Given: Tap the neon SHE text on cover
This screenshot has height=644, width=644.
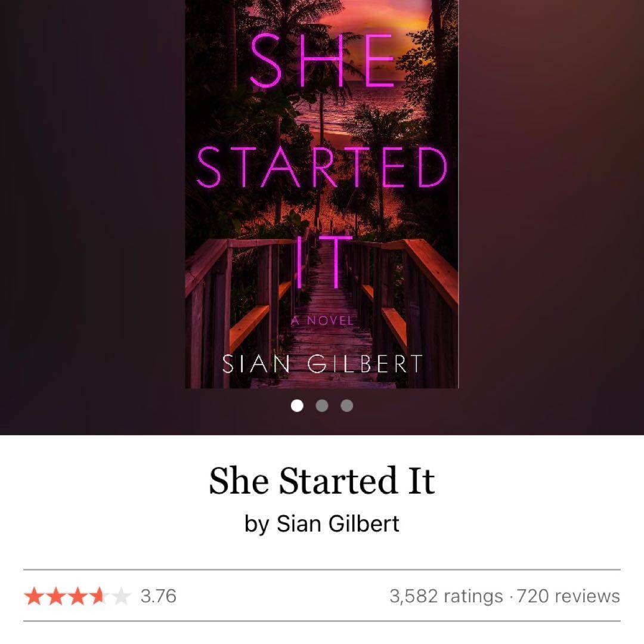Looking at the screenshot, I should tap(321, 60).
